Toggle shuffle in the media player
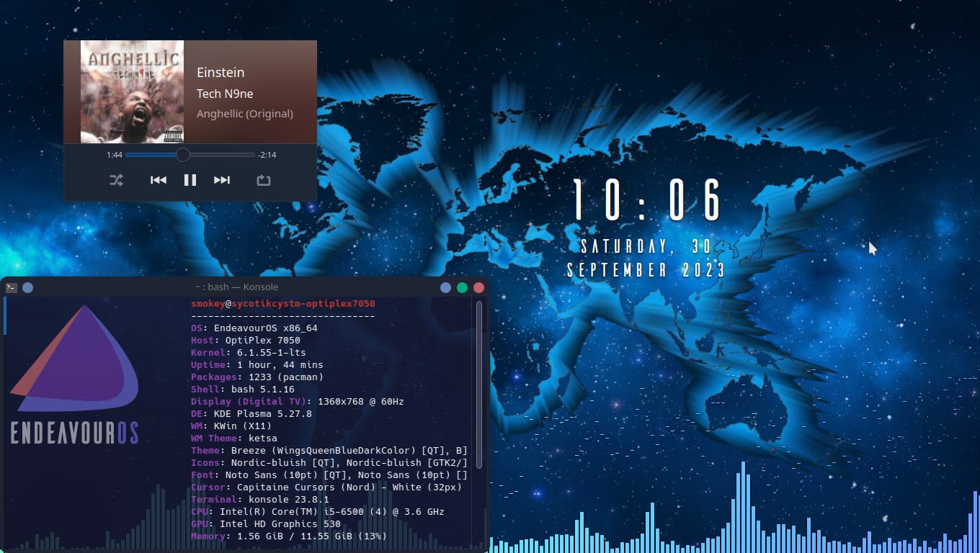 116,180
